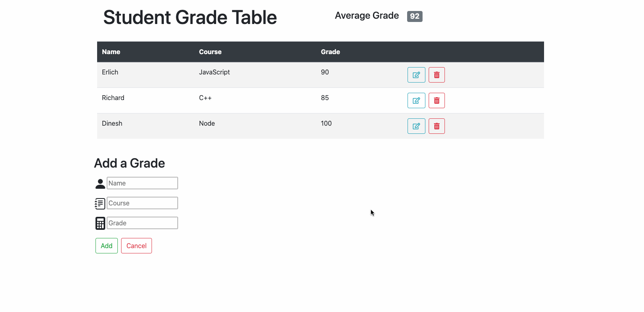
Task: Click the Course column header
Action: tap(210, 52)
